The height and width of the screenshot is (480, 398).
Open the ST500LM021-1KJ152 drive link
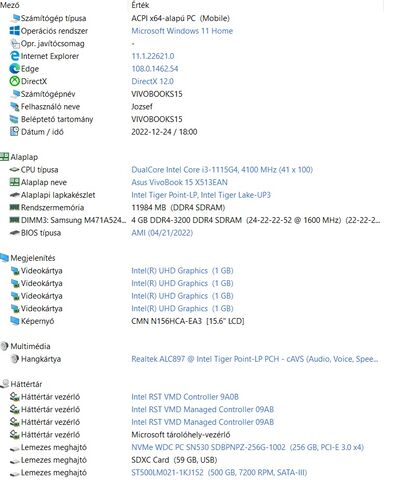(219, 473)
